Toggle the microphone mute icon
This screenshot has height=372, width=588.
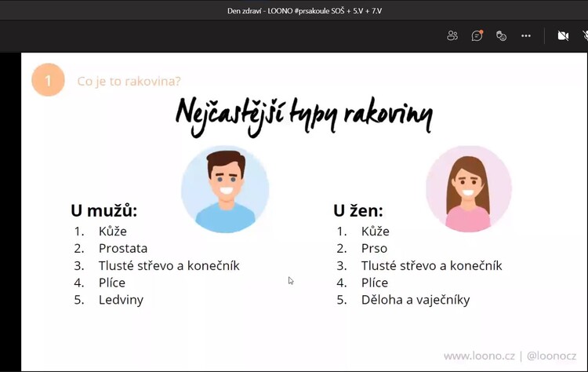click(586, 35)
